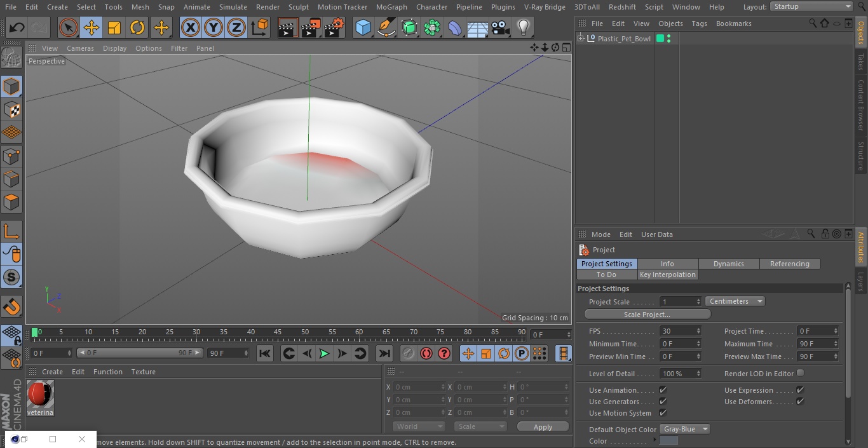868x448 pixels.
Task: Switch to the Key Interpolation tab
Action: [668, 275]
